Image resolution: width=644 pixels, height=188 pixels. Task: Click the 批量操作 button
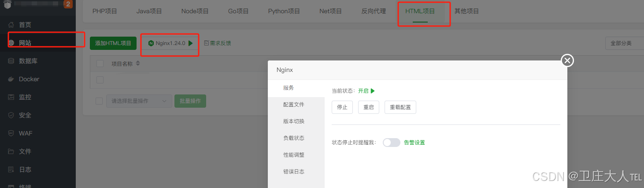point(190,101)
